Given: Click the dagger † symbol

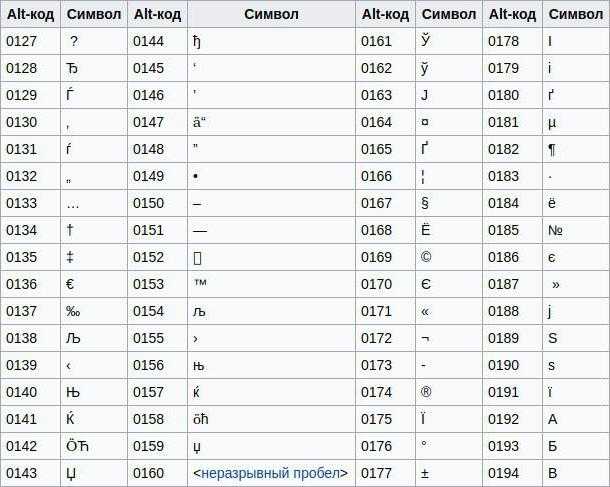Looking at the screenshot, I should (x=70, y=230).
